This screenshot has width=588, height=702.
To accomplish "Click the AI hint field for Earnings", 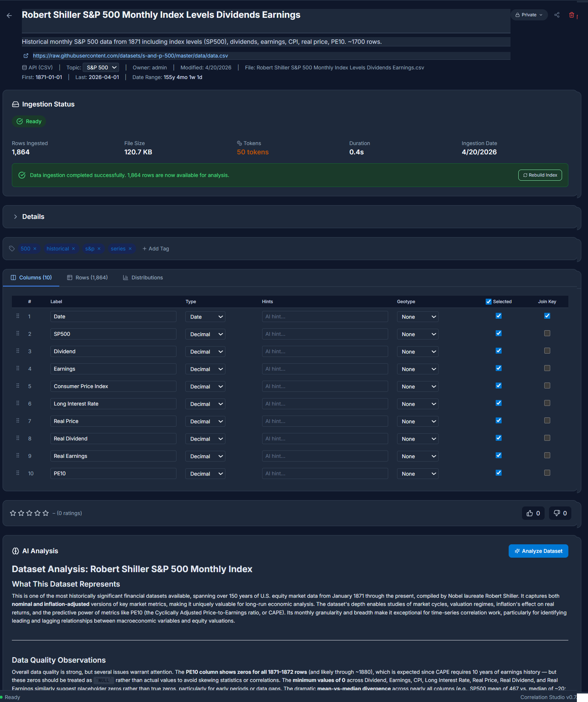I will (x=325, y=369).
